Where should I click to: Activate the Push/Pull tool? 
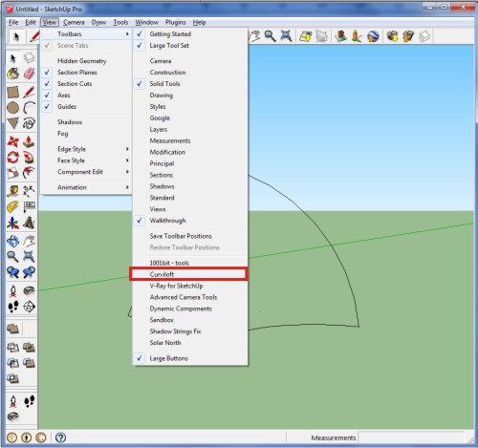(x=29, y=141)
